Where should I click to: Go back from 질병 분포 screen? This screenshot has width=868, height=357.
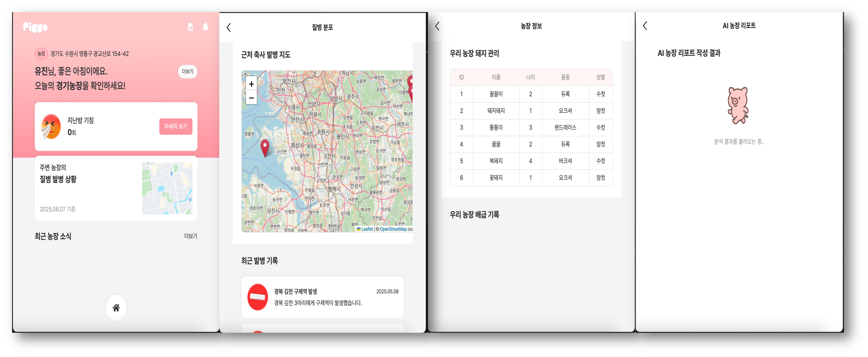229,27
